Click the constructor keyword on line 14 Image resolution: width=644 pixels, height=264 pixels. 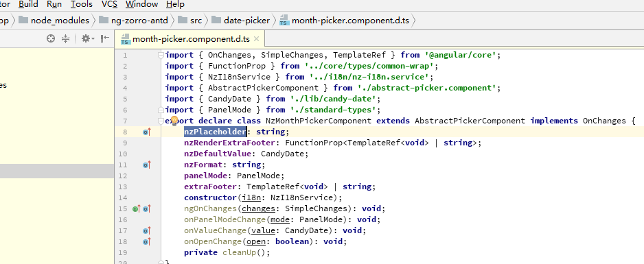click(210, 197)
